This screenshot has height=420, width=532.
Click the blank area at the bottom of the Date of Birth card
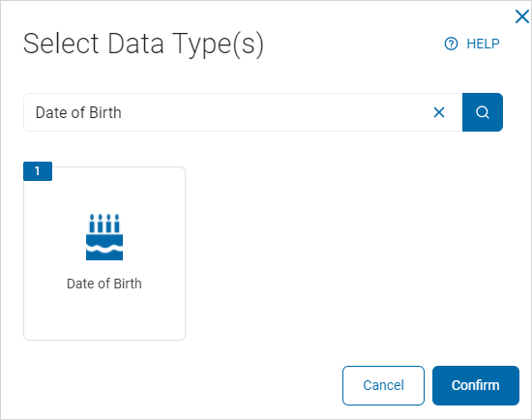104,315
